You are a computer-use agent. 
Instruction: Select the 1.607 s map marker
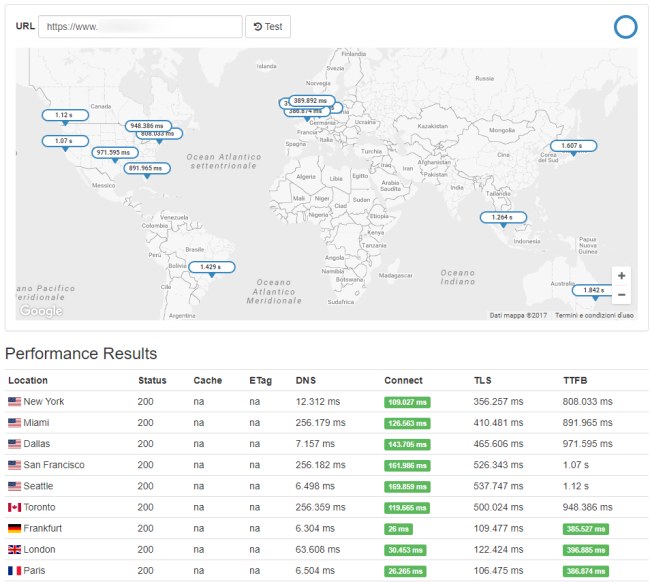point(572,146)
